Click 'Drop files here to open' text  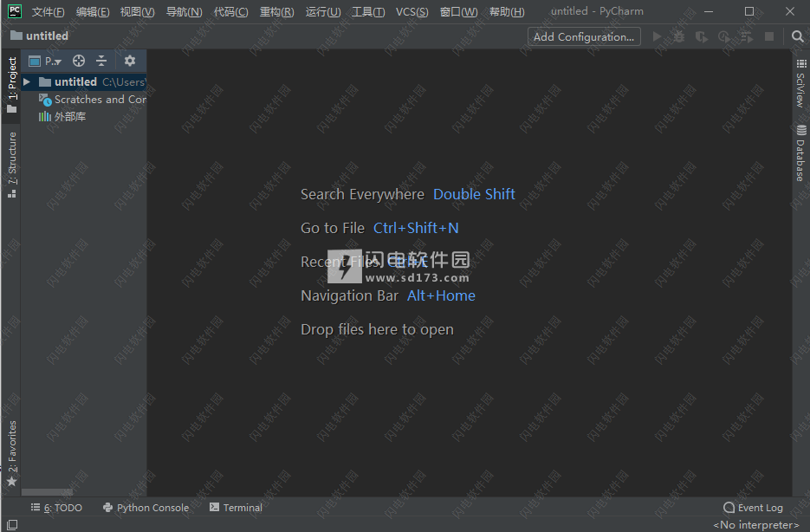tap(377, 329)
